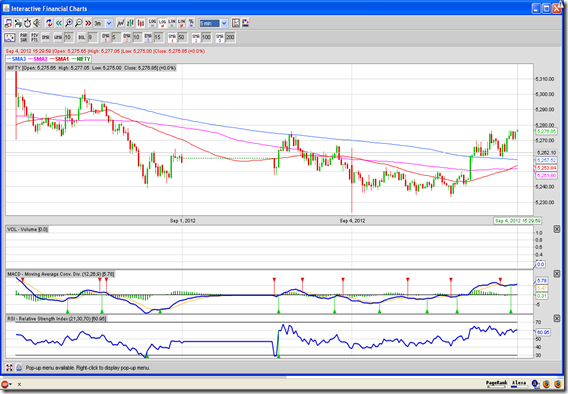Click the zoom in magnifier icon
The width and height of the screenshot is (568, 394).
69,23
